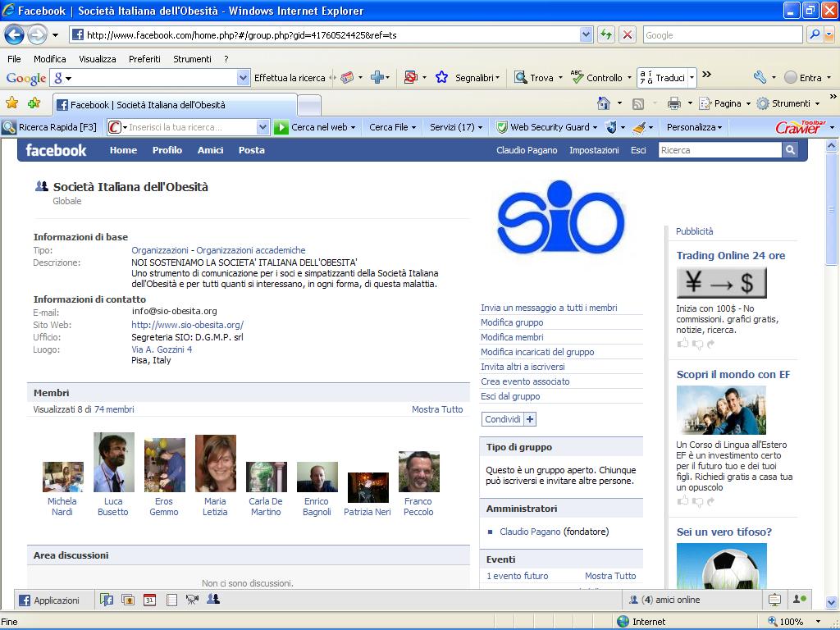Go to Profilo in the Facebook nav bar
Viewport: 840px width, 630px height.
point(167,150)
